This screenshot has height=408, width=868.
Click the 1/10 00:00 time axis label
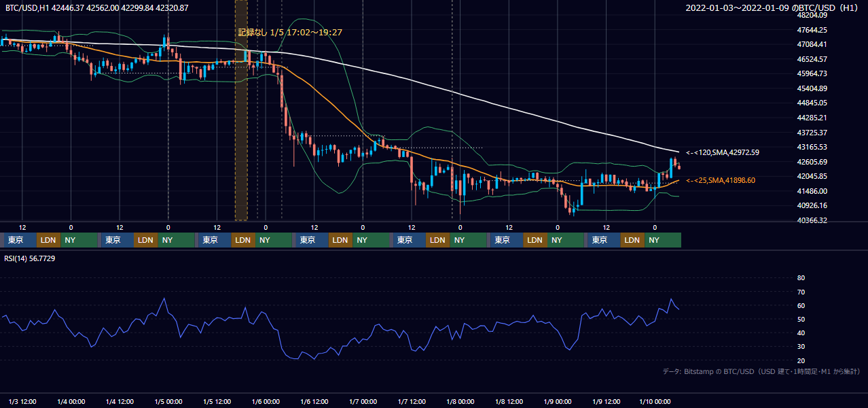coord(655,401)
